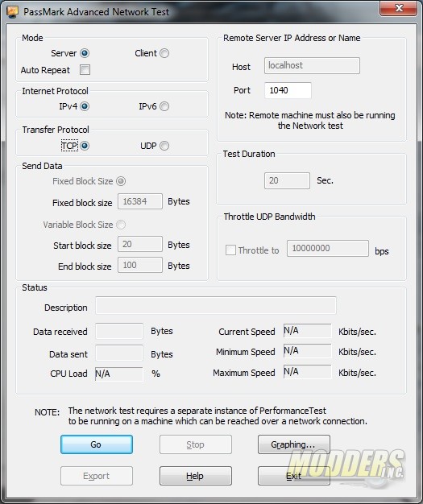This screenshot has width=423, height=504.
Task: Pick the Variable Block Size option
Action: click(121, 225)
